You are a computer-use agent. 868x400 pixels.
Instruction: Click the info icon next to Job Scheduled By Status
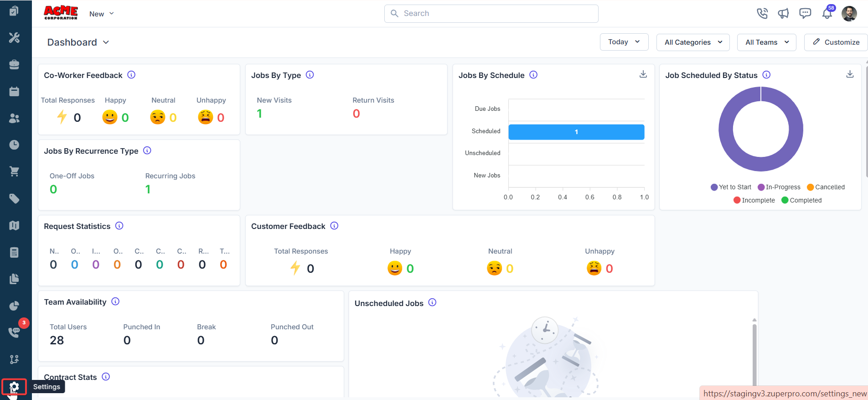pyautogui.click(x=766, y=75)
